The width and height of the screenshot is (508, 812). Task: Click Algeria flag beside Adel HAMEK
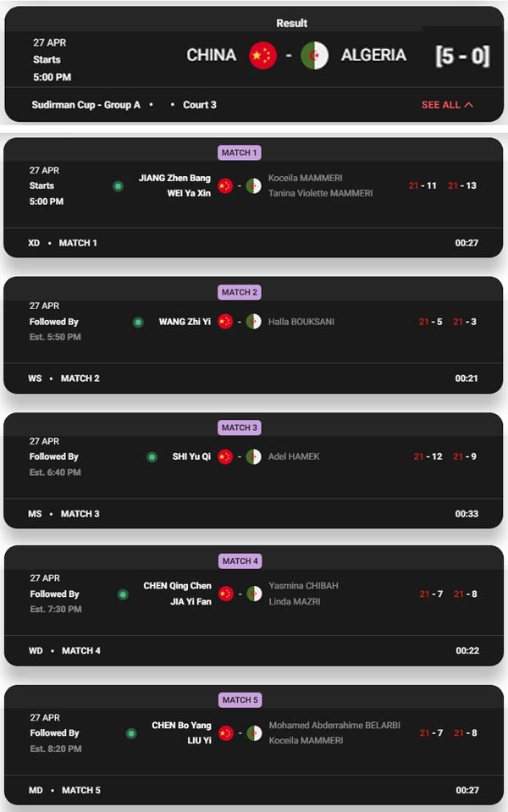(x=253, y=456)
